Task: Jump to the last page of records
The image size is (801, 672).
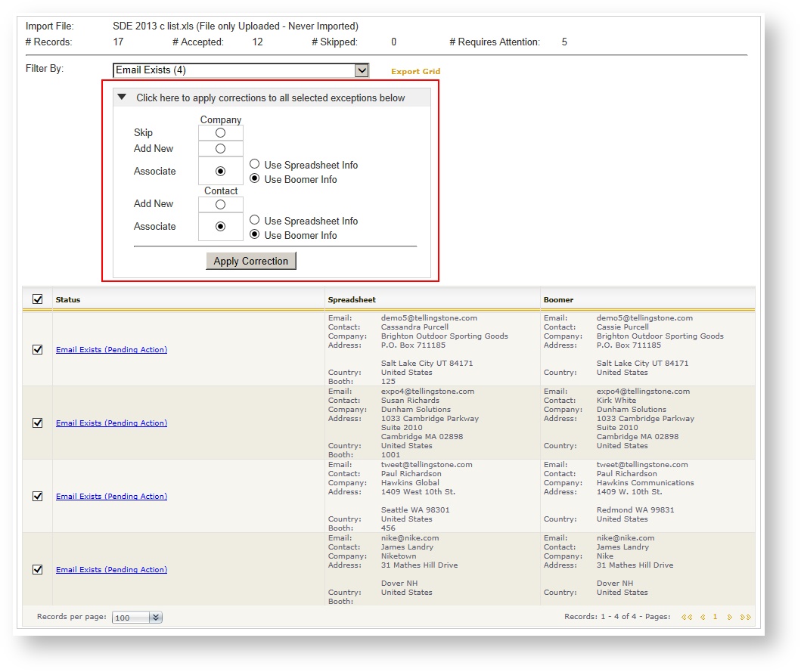Action: click(x=745, y=618)
